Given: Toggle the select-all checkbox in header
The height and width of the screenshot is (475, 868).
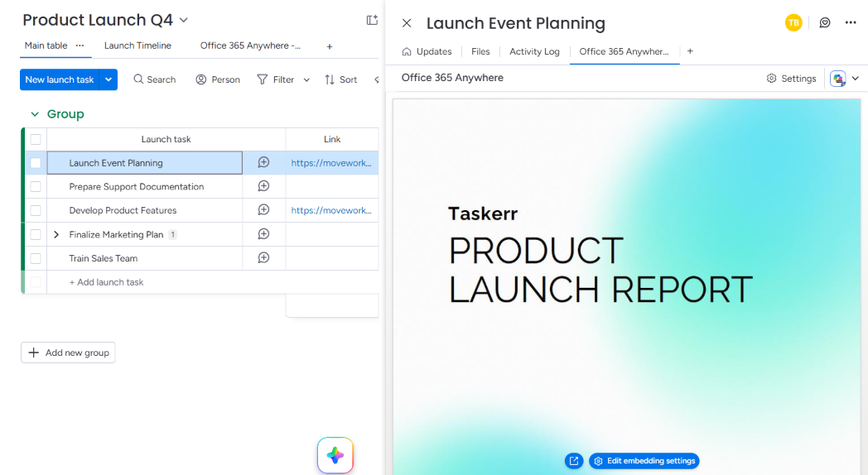Looking at the screenshot, I should 36,139.
